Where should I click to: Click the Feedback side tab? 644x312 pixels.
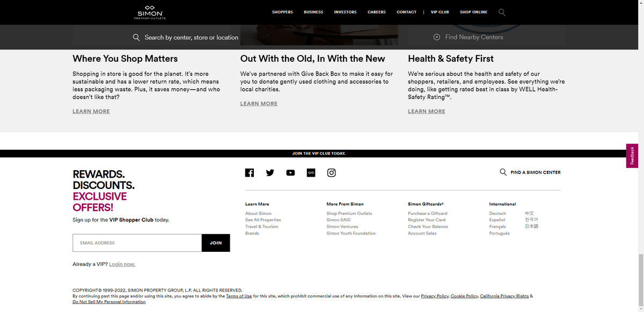tap(632, 156)
